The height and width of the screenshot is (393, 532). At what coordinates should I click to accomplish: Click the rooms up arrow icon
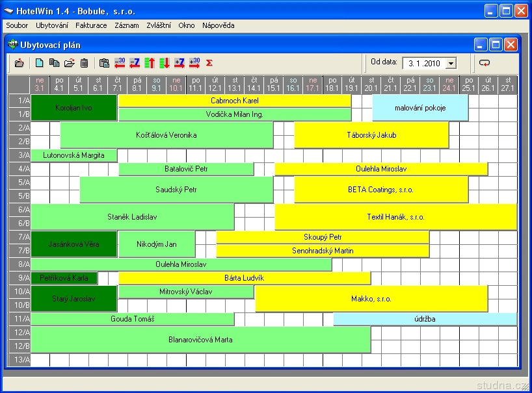tap(150, 63)
